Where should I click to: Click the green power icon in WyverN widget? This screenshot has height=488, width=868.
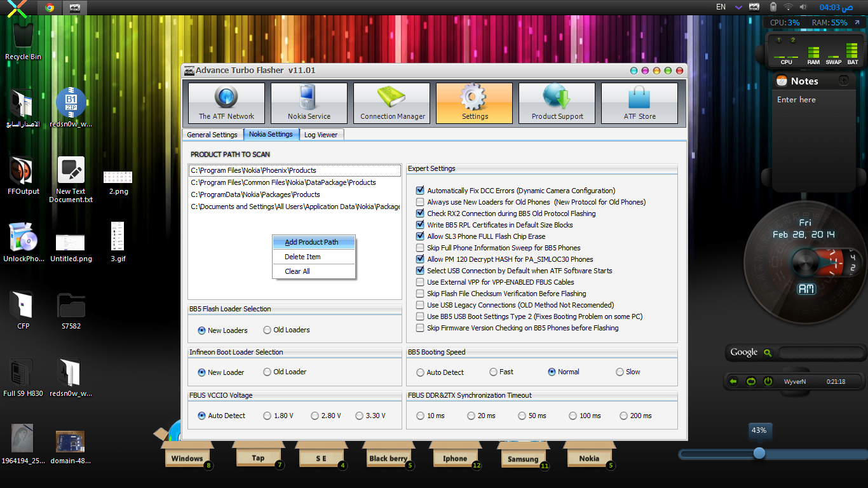768,382
